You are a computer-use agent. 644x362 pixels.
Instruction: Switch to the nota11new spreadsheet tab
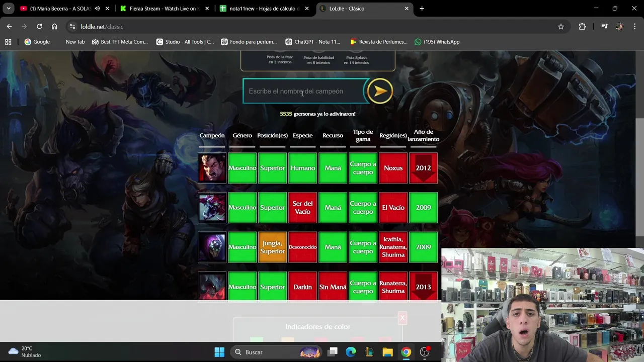[x=264, y=9]
